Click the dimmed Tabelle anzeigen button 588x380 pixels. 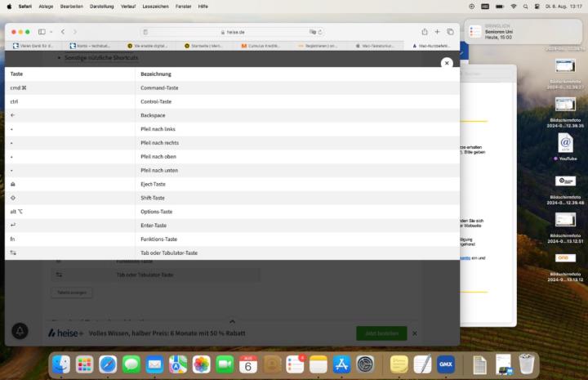(72, 293)
